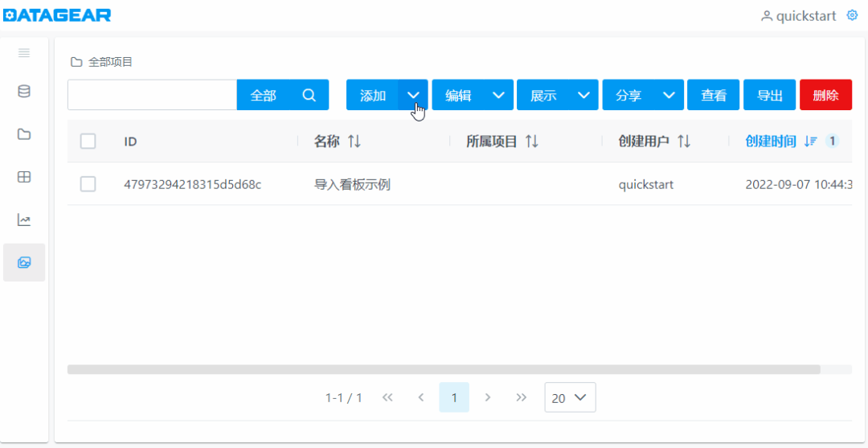Click the red 删除 button
Viewport: 868px width, 448px height.
coord(825,95)
